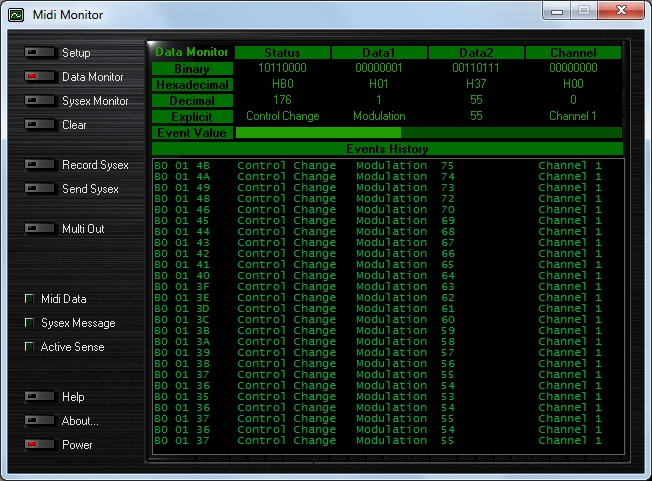The width and height of the screenshot is (652, 481).
Task: Click the Multi Out label
Action: pos(83,229)
